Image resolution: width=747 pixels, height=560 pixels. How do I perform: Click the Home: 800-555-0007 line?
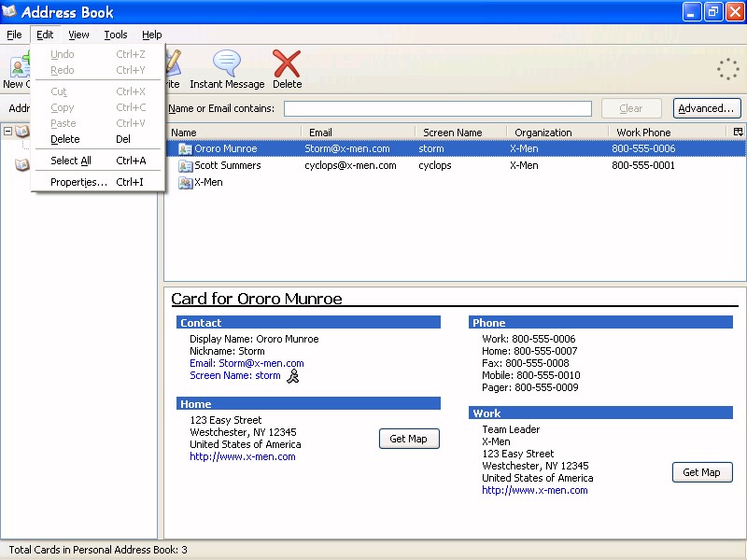pyautogui.click(x=529, y=352)
